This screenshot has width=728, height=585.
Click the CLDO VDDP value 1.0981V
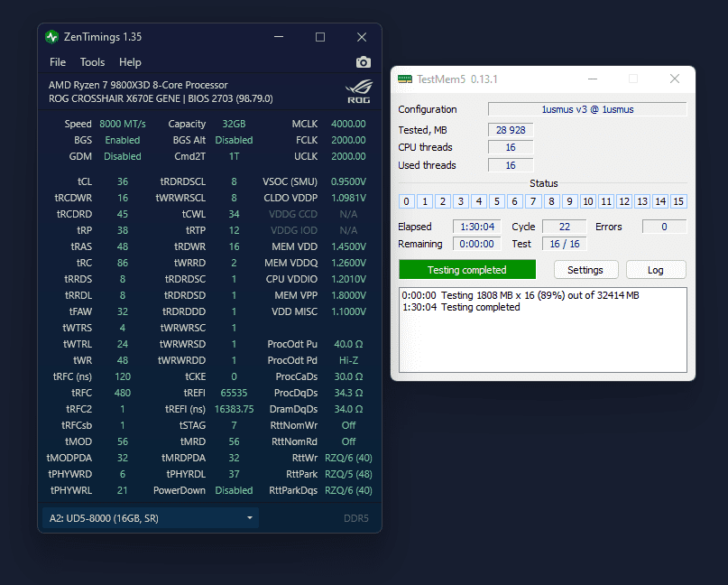click(x=348, y=198)
